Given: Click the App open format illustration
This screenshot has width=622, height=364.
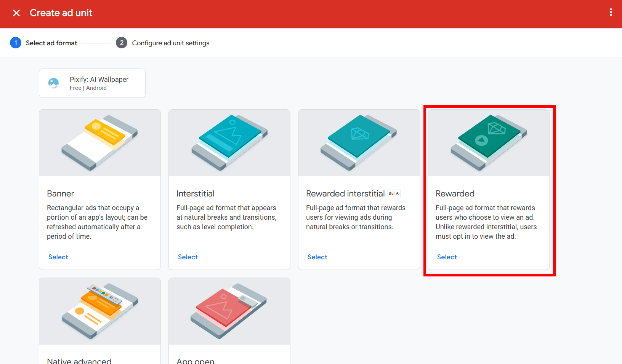Looking at the screenshot, I should (229, 311).
